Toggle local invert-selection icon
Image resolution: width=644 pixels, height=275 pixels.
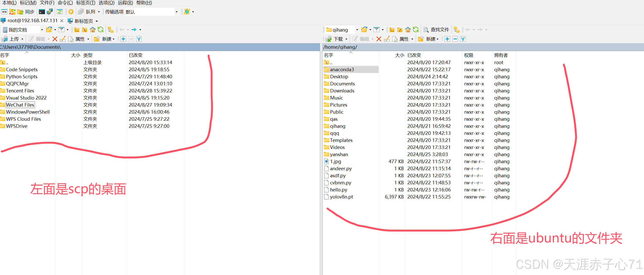(x=139, y=39)
